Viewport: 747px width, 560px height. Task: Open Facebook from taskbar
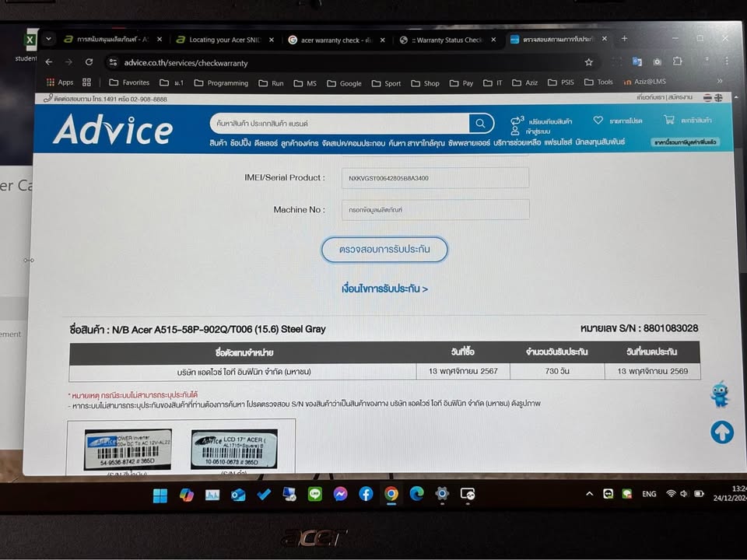coord(366,495)
